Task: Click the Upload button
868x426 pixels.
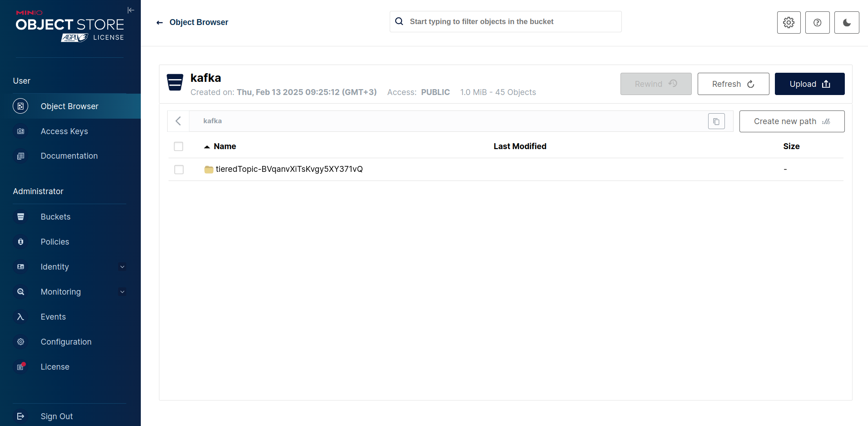Action: (809, 84)
